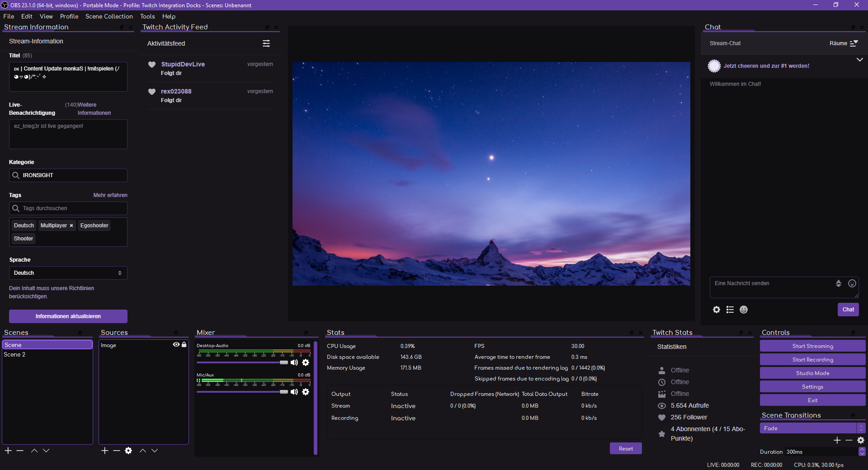Add a new scene transition with plus icon

click(837, 441)
